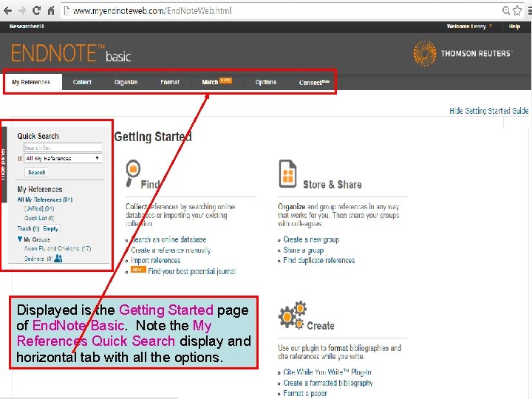The height and width of the screenshot is (399, 532).
Task: Open the Avian Flu and Chickens (17) group
Action: [x=58, y=249]
